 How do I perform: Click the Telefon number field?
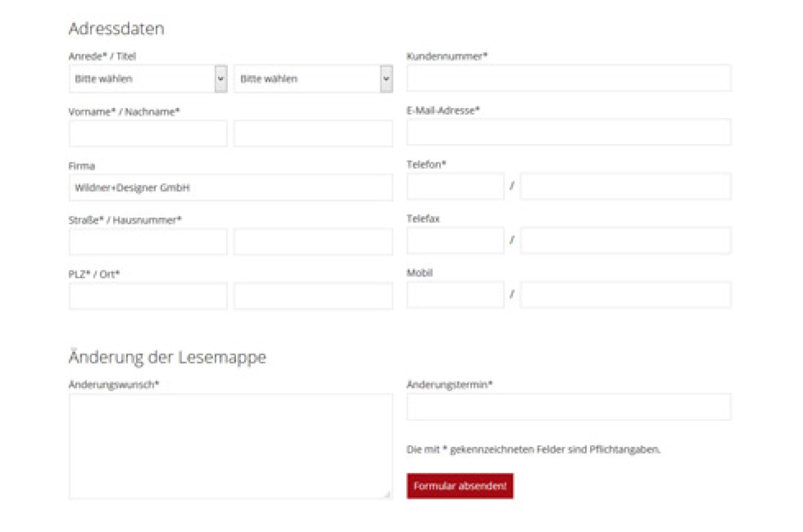pyautogui.click(x=625, y=186)
